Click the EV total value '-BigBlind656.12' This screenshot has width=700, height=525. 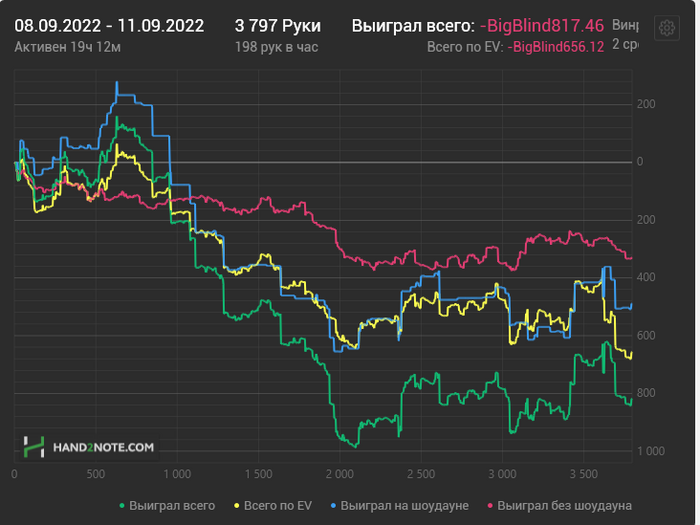(x=556, y=47)
